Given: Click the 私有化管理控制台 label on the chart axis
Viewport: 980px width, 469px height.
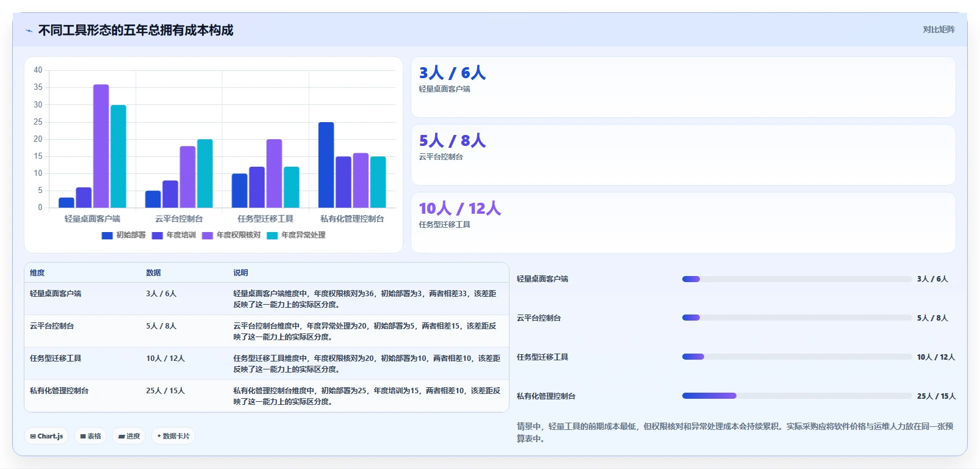Looking at the screenshot, I should click(x=352, y=219).
